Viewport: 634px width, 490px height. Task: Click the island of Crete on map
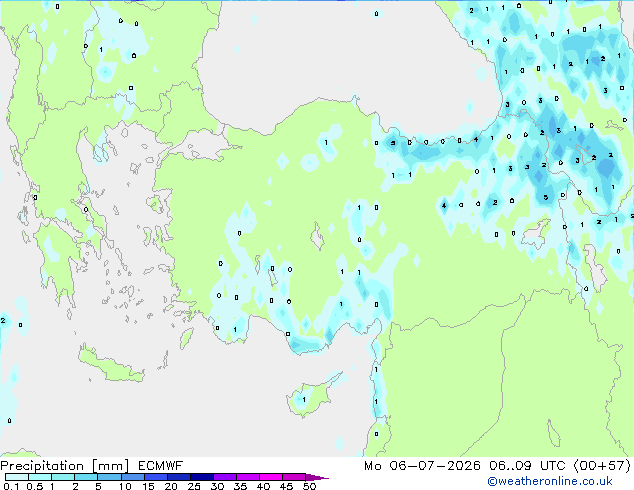pos(111,364)
